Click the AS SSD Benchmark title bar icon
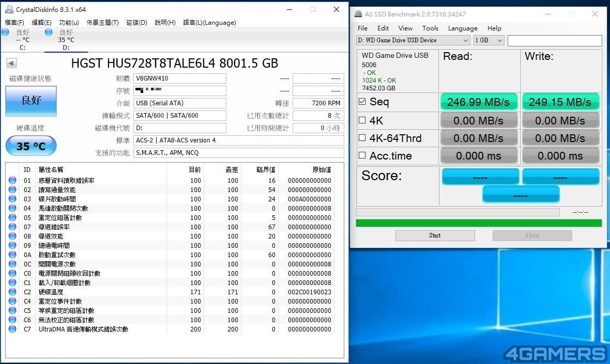610x364 pixels. 358,14
